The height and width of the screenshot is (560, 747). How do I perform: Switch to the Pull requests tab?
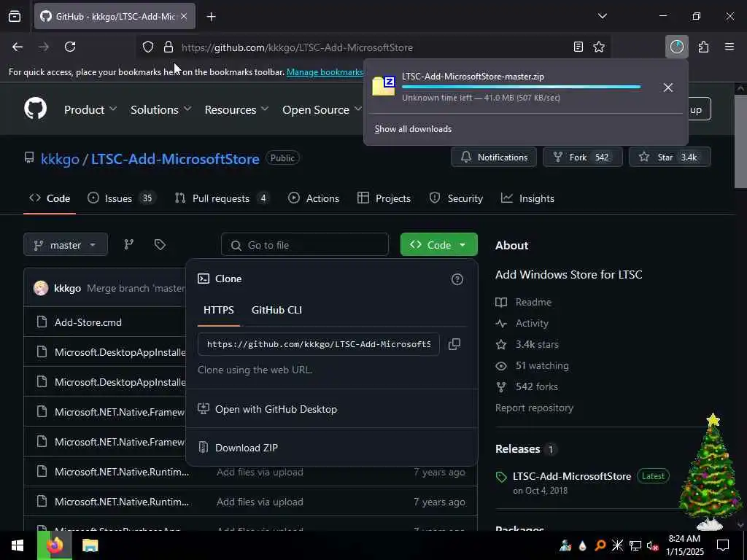click(x=222, y=198)
